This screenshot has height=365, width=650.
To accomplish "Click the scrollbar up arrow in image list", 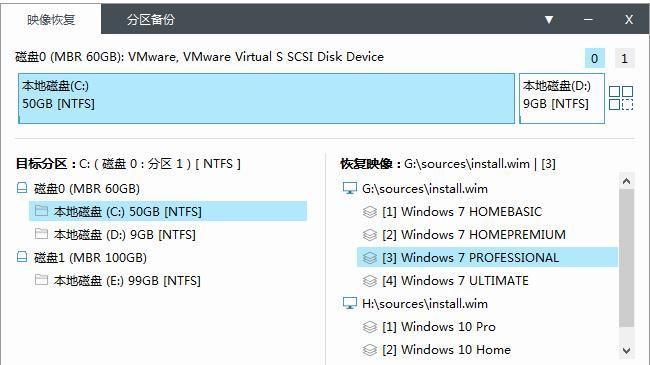I will pyautogui.click(x=626, y=181).
